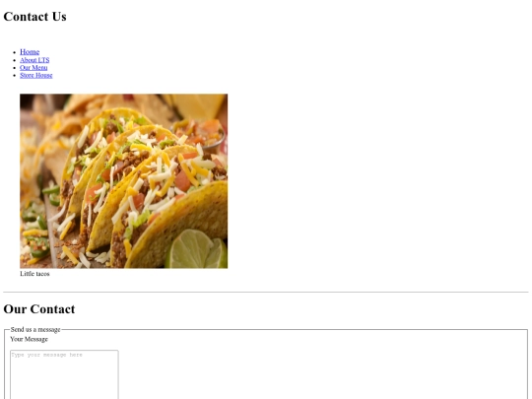The width and height of the screenshot is (532, 399).
Task: Click the lime wedge in the photo
Action: [196, 249]
